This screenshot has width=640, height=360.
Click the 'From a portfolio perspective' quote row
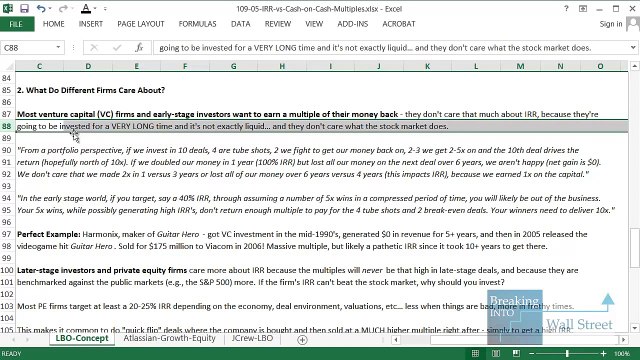(x=298, y=150)
